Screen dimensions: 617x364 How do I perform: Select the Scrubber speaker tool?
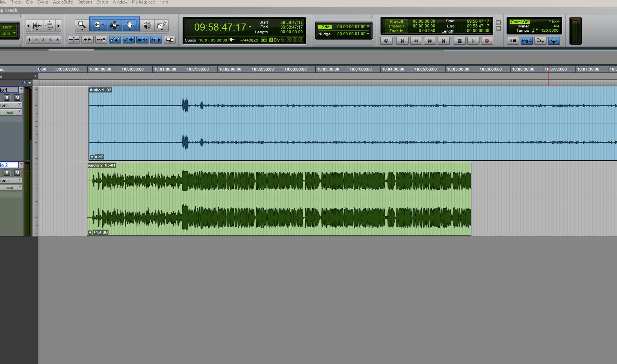(x=147, y=25)
